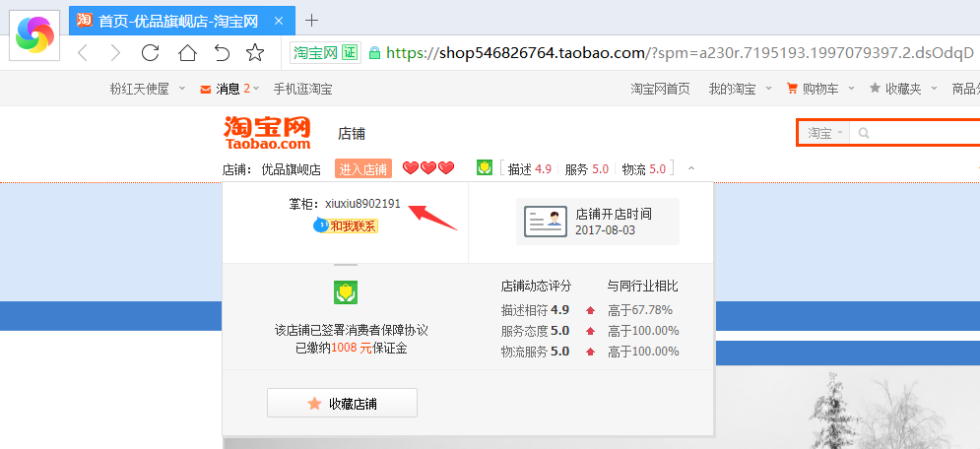This screenshot has width=980, height=449.
Task: Go to 淘宝网首页 link
Action: pos(660,89)
